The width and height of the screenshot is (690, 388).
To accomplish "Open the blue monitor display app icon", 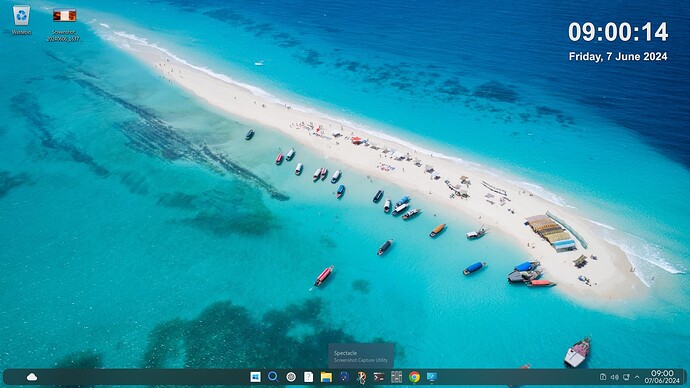I will click(432, 377).
